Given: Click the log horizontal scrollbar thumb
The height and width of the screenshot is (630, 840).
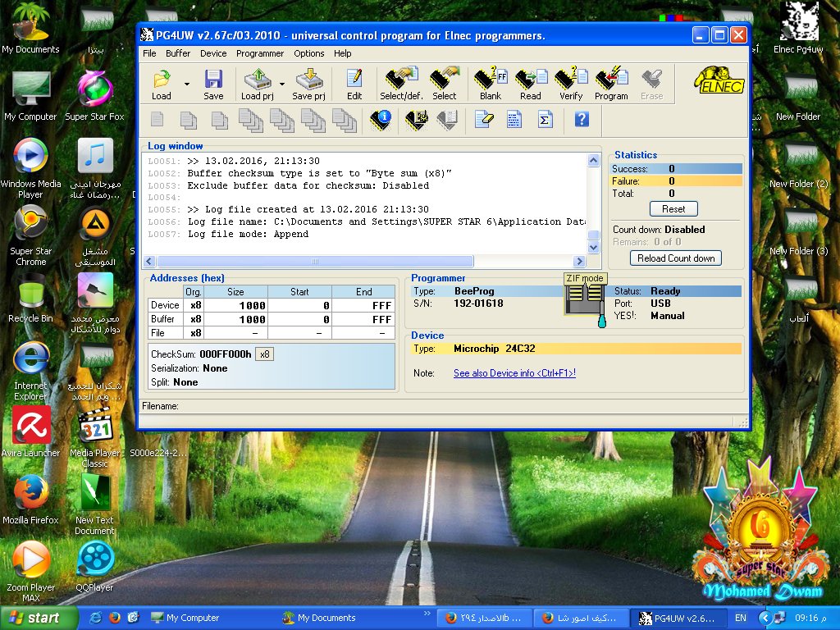Looking at the screenshot, I should (x=315, y=262).
